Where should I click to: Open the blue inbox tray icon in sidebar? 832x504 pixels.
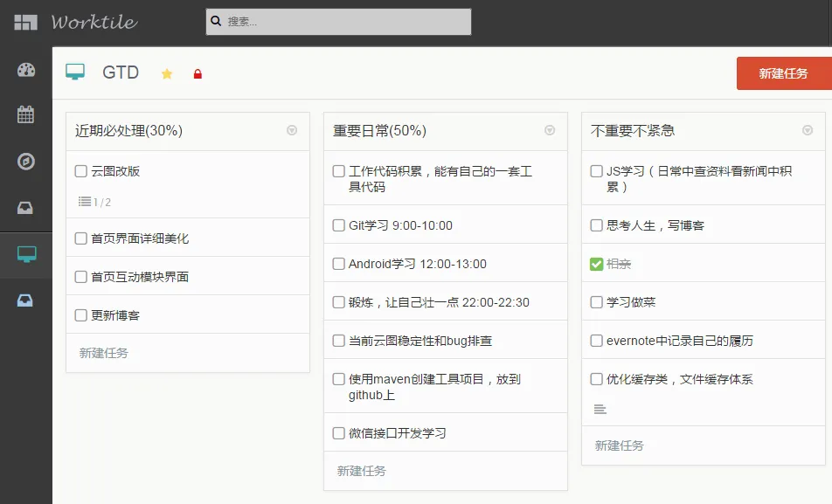point(25,300)
